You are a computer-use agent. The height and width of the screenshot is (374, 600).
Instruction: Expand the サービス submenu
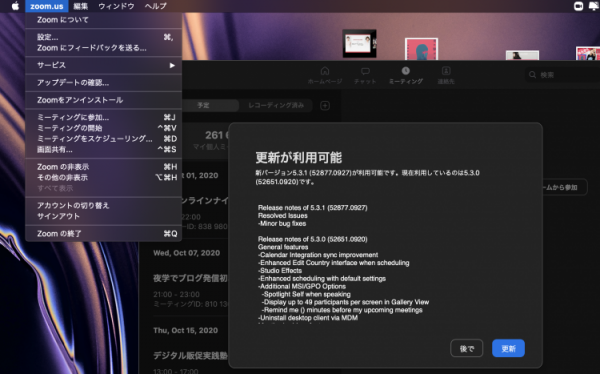coord(103,65)
